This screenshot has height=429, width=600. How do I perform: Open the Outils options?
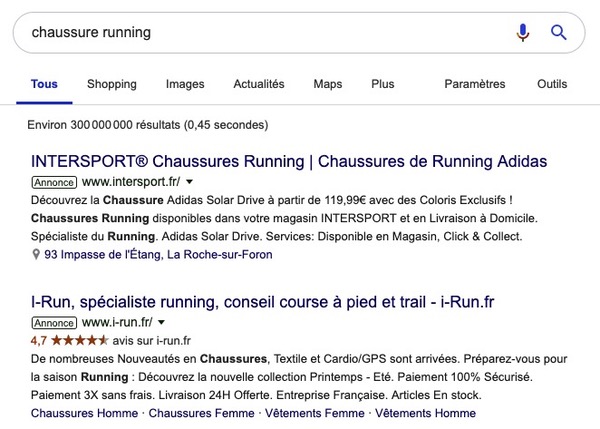click(x=552, y=84)
